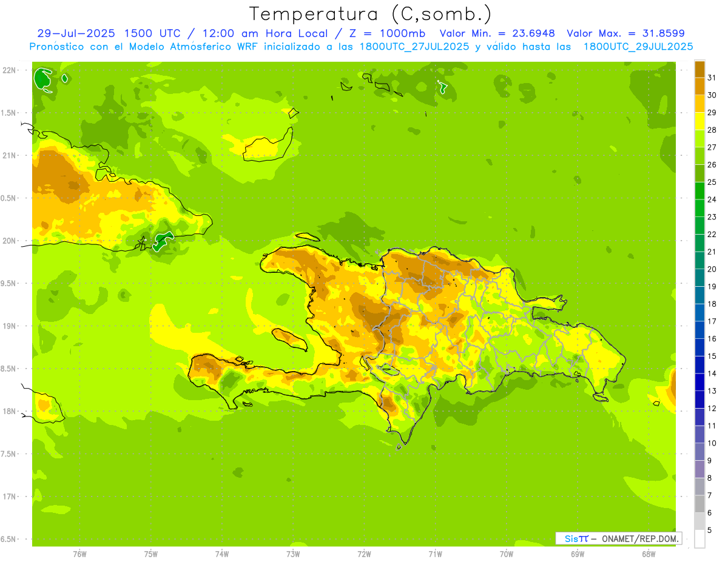Click the '28' value on the color scale
The height and width of the screenshot is (562, 728).
(712, 130)
